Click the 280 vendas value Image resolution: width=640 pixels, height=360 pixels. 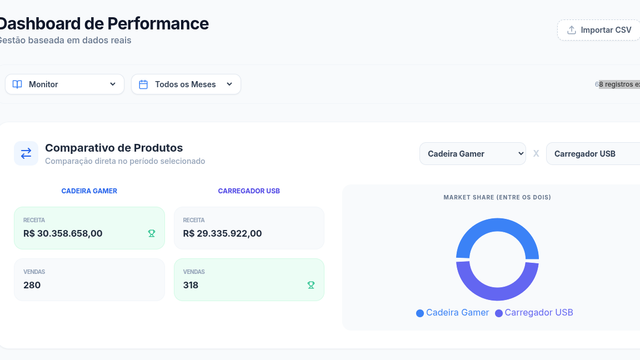coord(32,285)
